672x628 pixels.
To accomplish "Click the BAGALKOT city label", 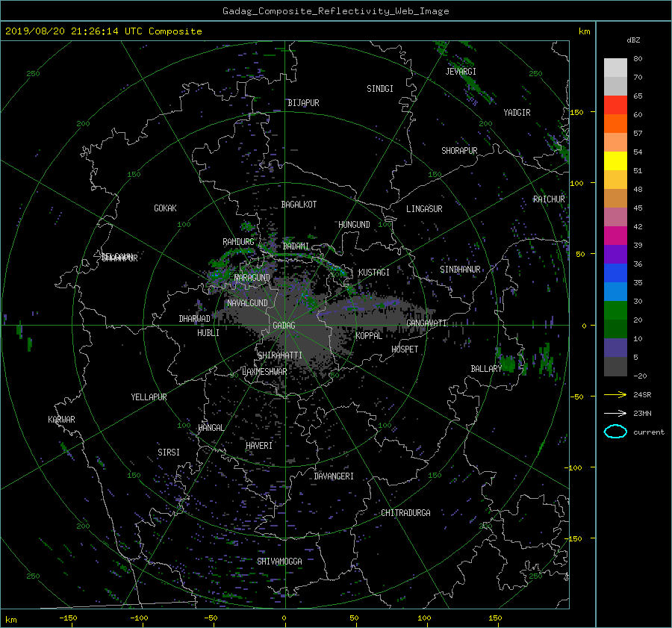I will click(299, 205).
